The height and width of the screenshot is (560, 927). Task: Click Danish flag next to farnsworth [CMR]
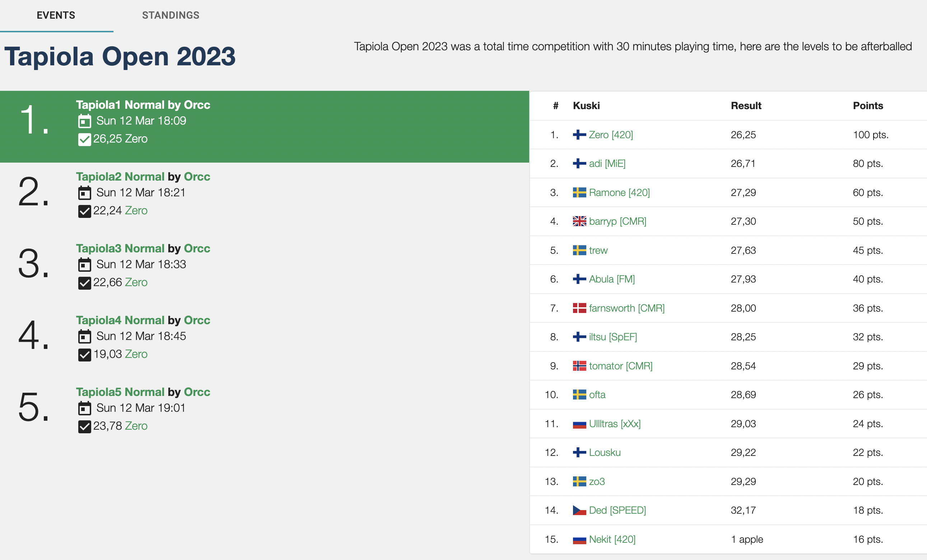click(x=579, y=308)
